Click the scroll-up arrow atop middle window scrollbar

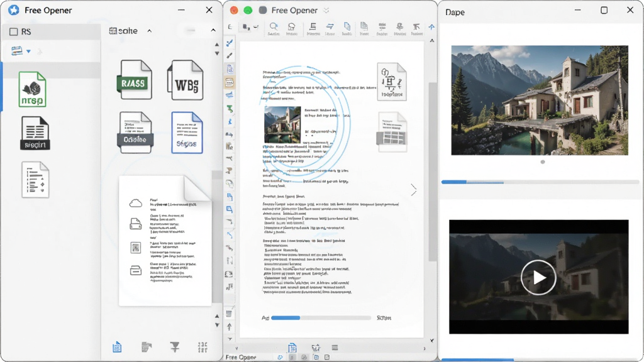431,41
